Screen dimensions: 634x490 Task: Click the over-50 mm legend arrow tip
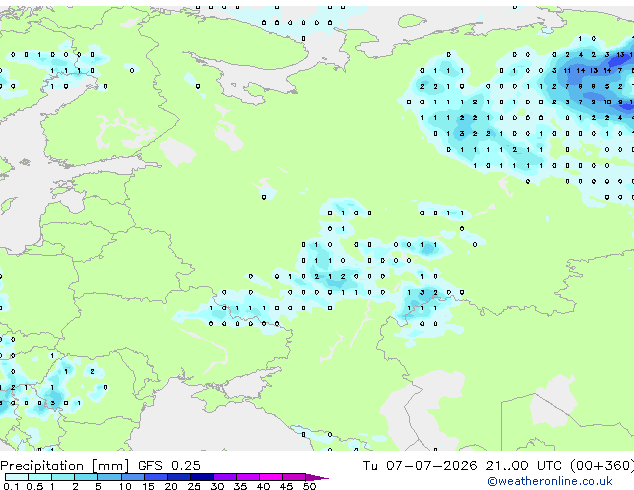[317, 477]
